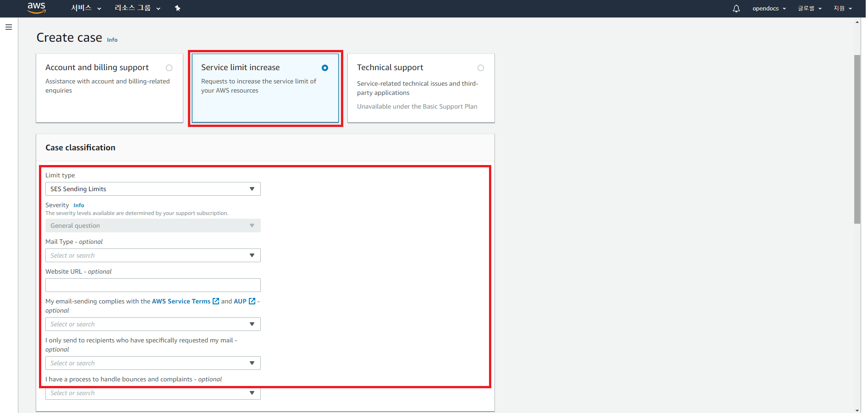Select Technical support radio button
Screen dimensions: 868x413
point(481,68)
